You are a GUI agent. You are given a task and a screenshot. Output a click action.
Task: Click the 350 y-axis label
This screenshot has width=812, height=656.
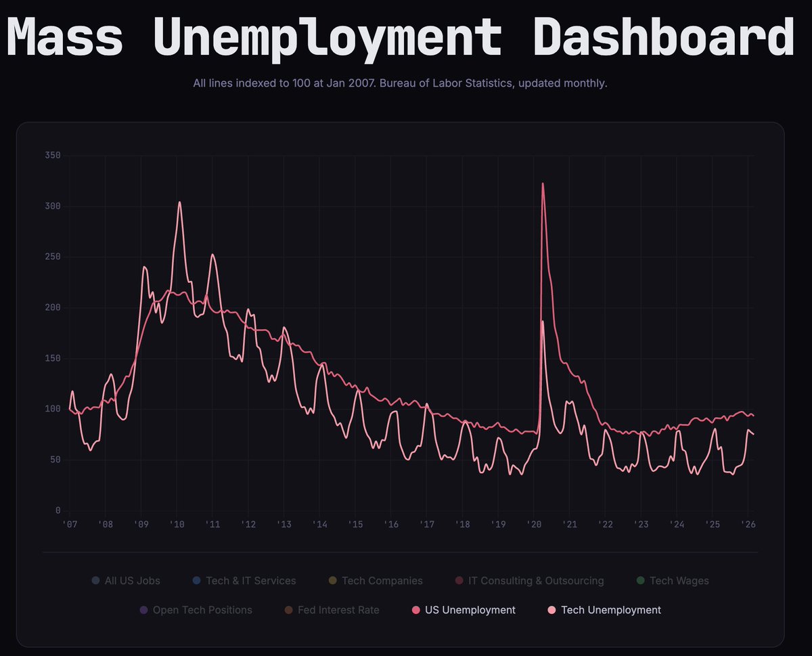click(x=53, y=156)
